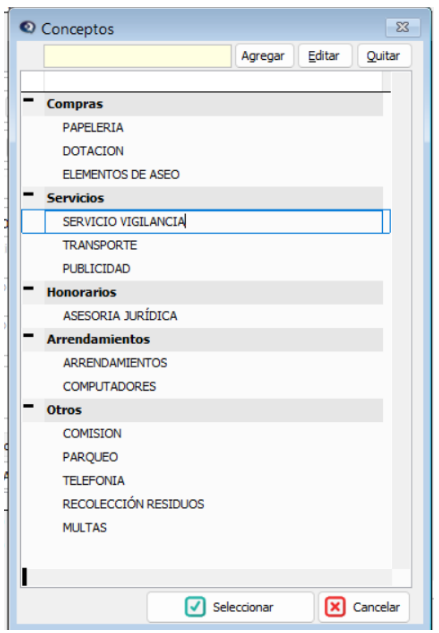Pick the COMPUTADORES entry
This screenshot has height=633, width=439.
tap(109, 386)
